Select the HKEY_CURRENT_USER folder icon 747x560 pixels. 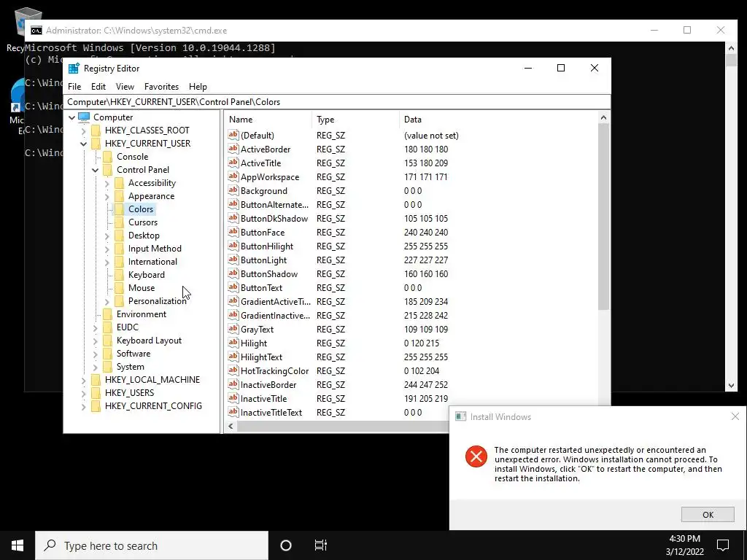pos(96,144)
